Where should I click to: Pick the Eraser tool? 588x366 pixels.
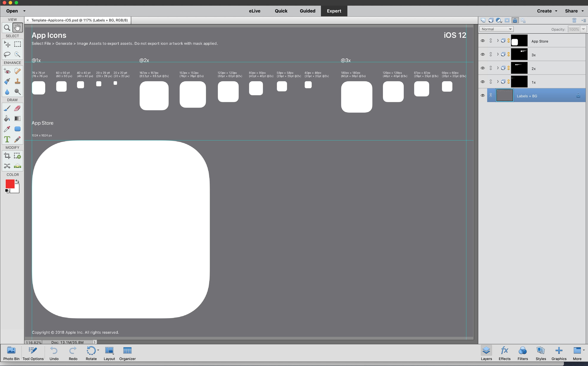[x=17, y=108]
